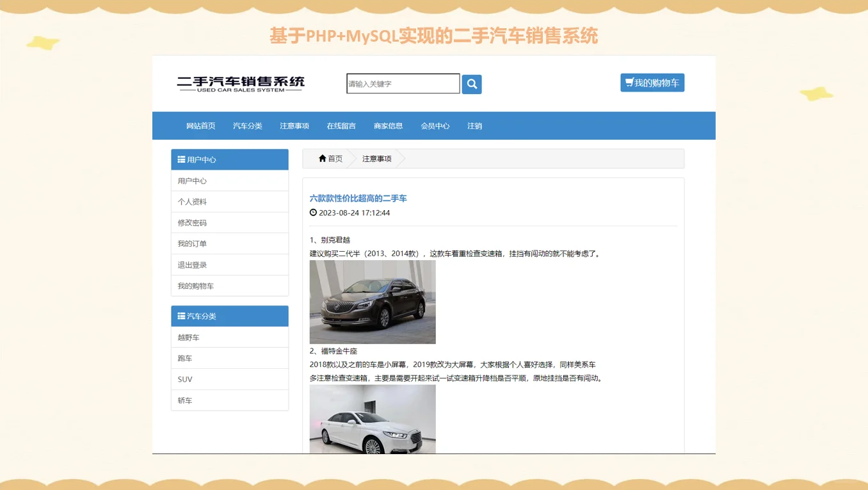Click the Buick sedan photo in the article
The height and width of the screenshot is (490, 868).
(372, 302)
